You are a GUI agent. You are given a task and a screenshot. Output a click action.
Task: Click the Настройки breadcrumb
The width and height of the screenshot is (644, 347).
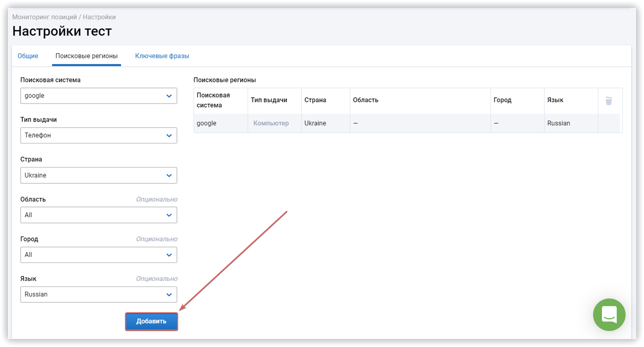[x=99, y=17]
